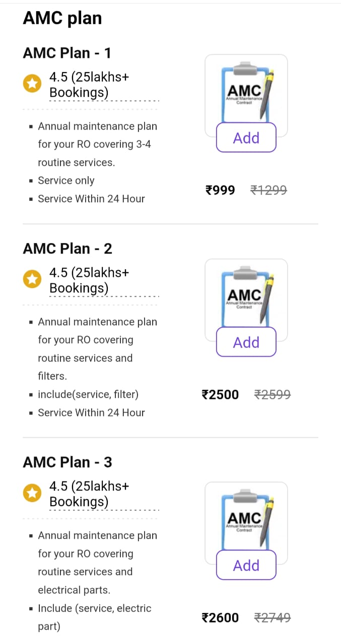
Task: Open the AMC Plan - 2 title
Action: 67,249
